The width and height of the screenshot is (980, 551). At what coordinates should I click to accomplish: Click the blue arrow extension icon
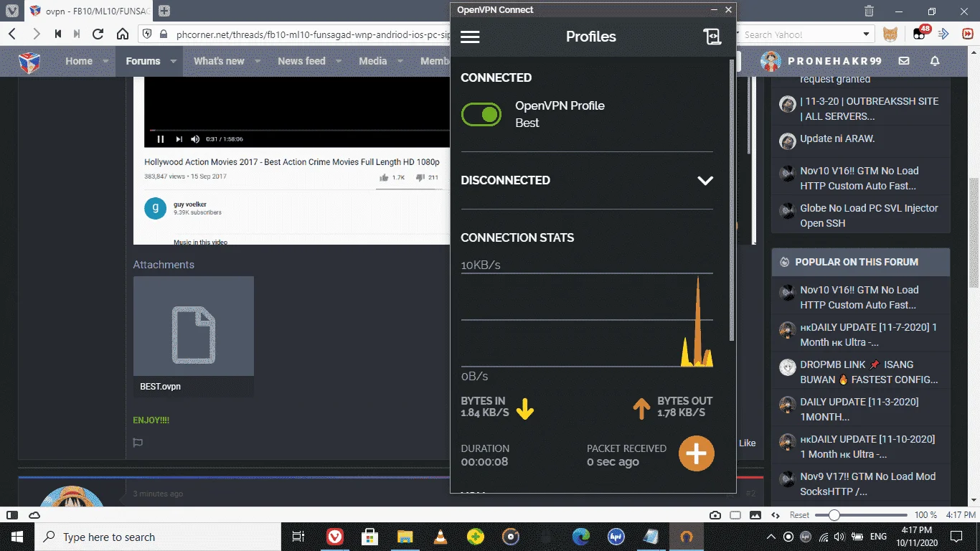coord(944,34)
